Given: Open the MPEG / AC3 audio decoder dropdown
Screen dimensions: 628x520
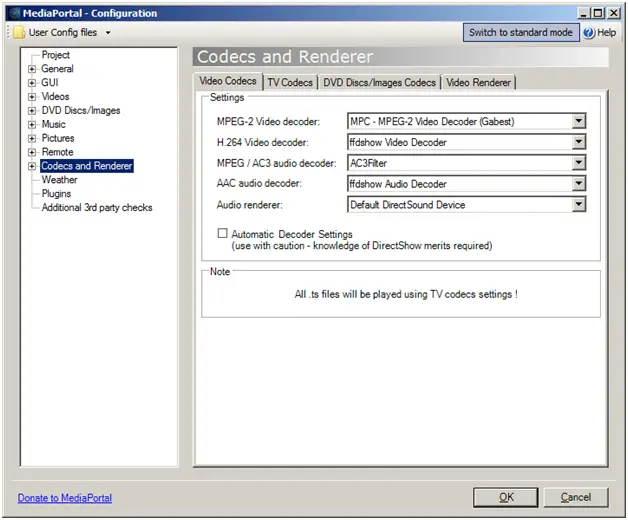Looking at the screenshot, I should 577,164.
